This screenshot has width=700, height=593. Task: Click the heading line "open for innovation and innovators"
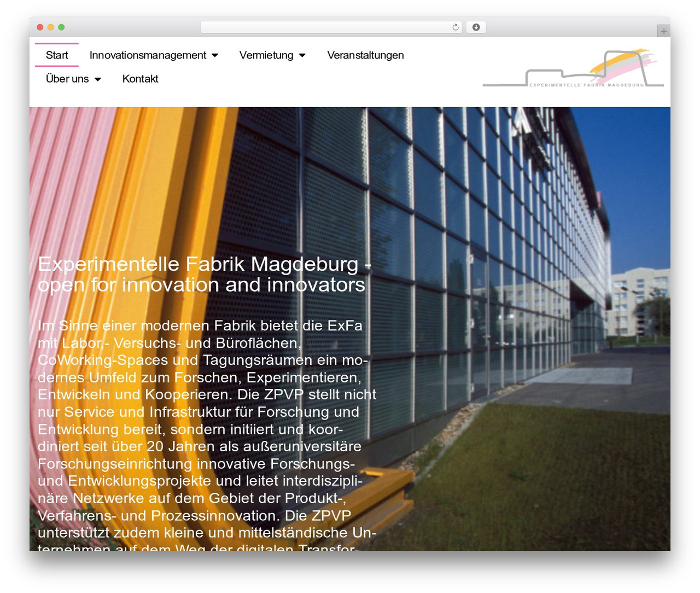coord(201,284)
